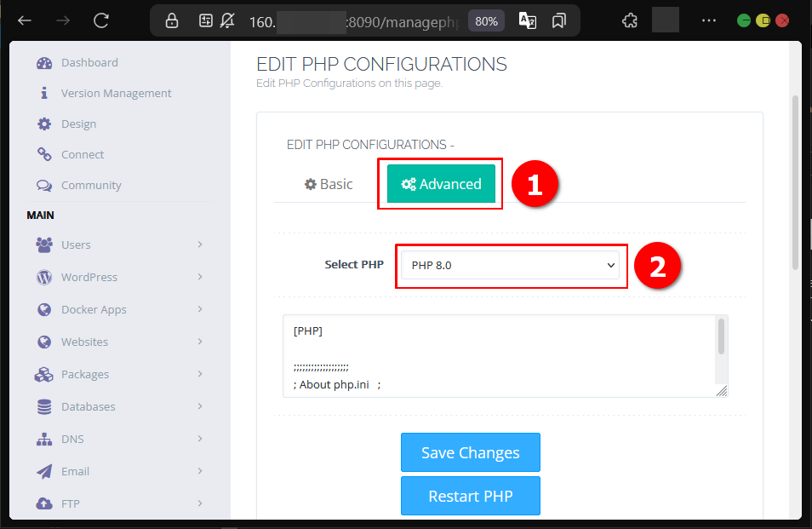Click the Email paper plane icon
Viewport: 812px width, 529px height.
tap(44, 471)
